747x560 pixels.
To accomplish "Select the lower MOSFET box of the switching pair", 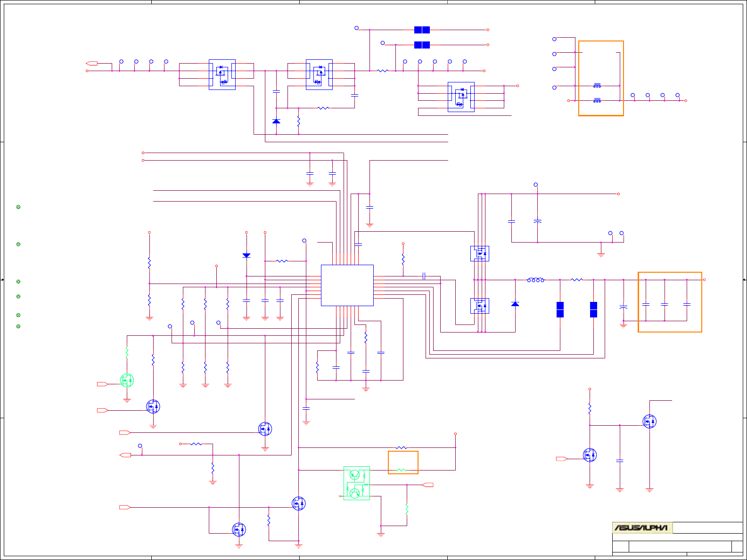I will (480, 306).
